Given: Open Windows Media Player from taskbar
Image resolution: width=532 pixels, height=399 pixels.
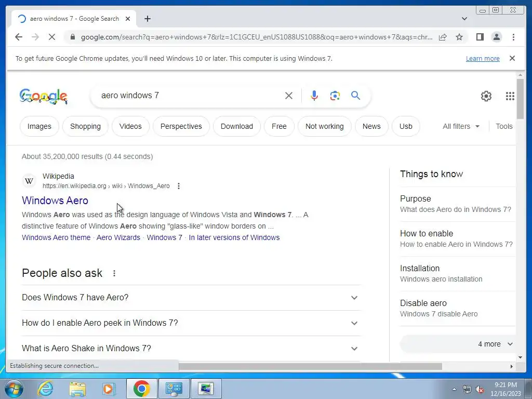Looking at the screenshot, I should tap(109, 389).
